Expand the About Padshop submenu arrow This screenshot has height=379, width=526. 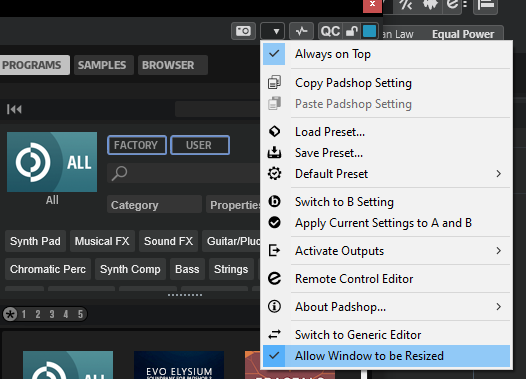point(499,307)
